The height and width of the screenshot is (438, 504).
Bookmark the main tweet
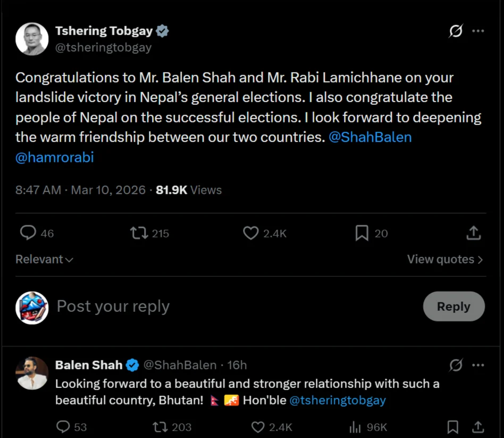(362, 233)
